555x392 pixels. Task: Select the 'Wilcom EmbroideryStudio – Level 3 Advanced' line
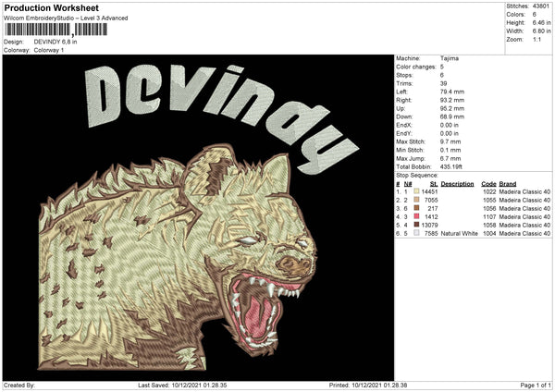[66, 18]
